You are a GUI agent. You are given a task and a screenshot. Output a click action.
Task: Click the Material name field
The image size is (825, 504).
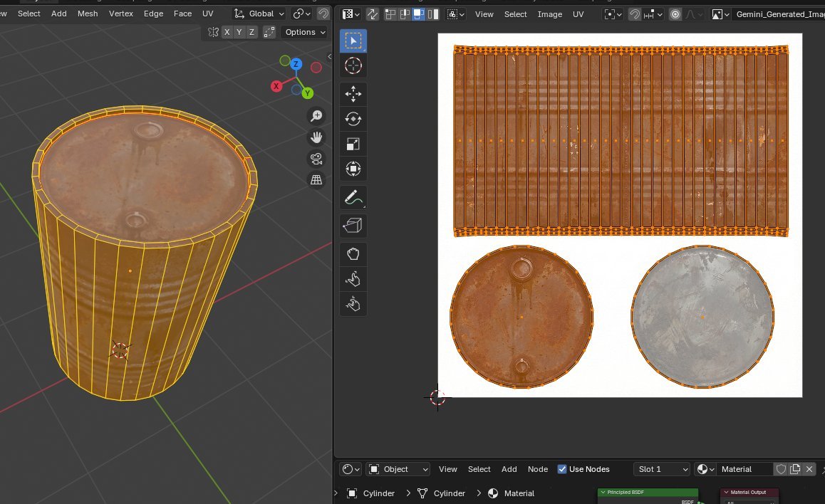pyautogui.click(x=744, y=469)
